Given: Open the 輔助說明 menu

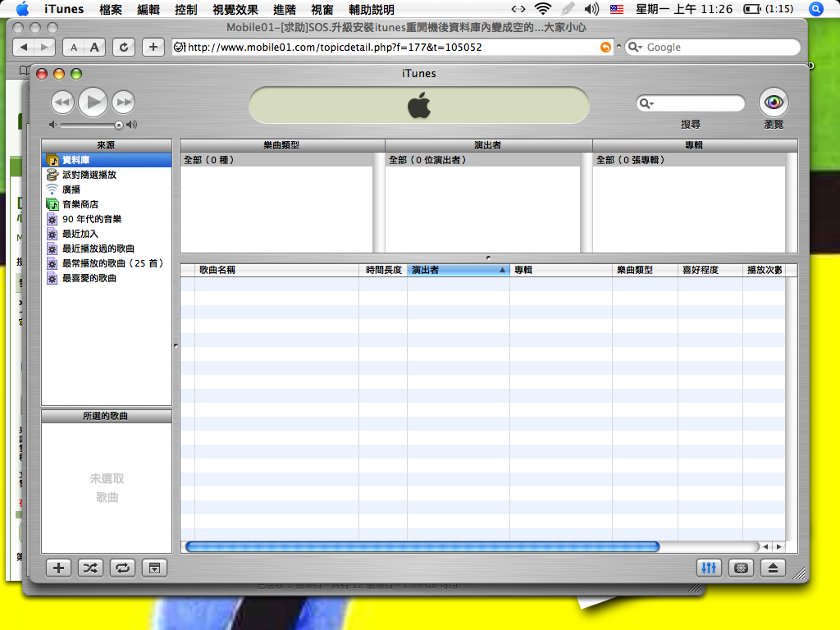Looking at the screenshot, I should click(372, 9).
